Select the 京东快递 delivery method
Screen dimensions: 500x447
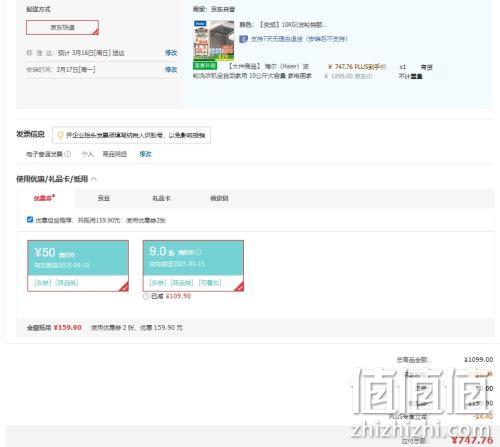[62, 27]
